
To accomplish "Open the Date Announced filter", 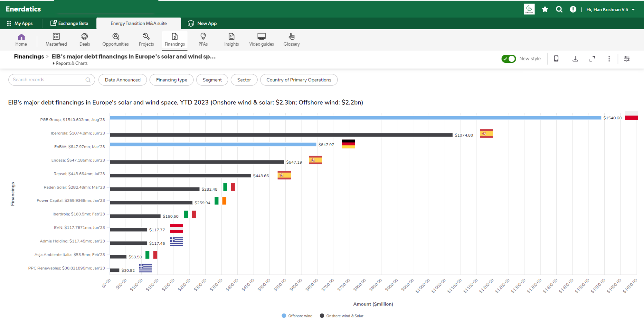I will tap(123, 80).
